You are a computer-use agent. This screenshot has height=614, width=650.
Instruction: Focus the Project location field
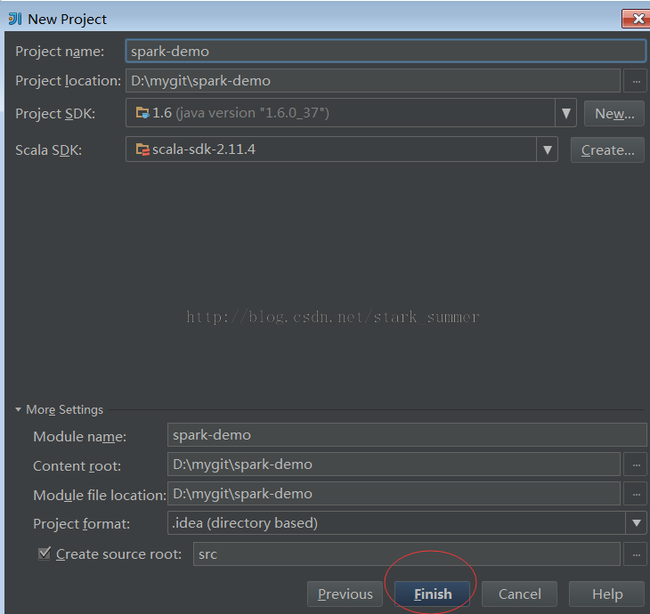(x=373, y=81)
